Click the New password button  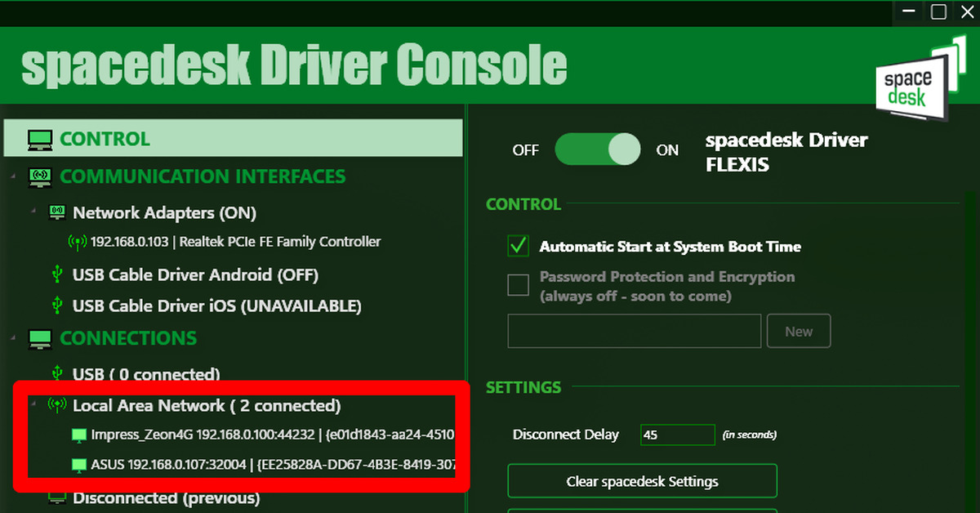pos(798,332)
